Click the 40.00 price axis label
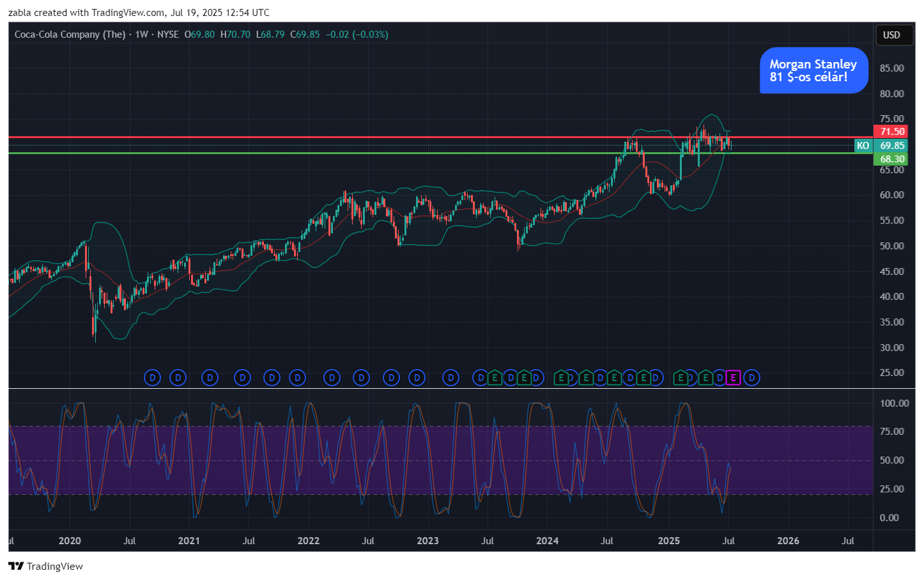 coord(891,297)
